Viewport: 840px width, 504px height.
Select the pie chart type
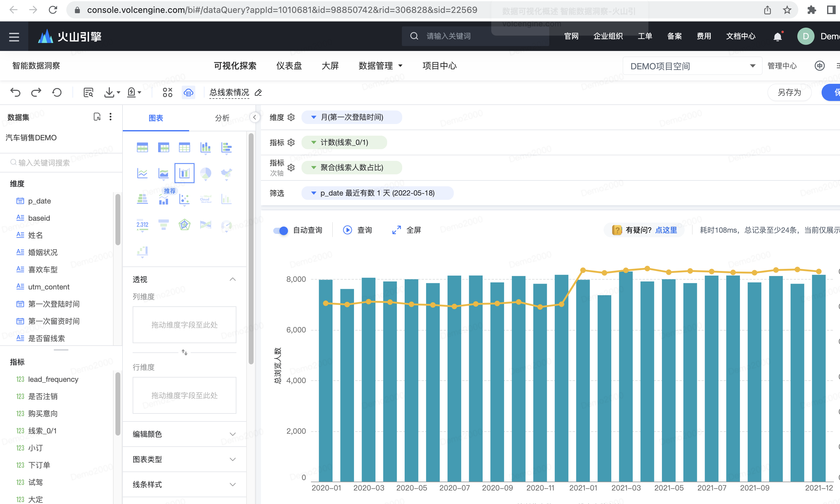(x=205, y=173)
